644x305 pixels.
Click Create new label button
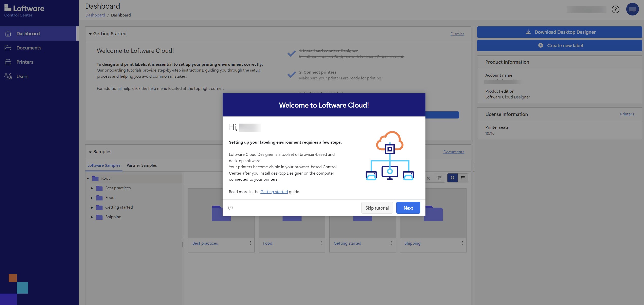click(x=560, y=45)
